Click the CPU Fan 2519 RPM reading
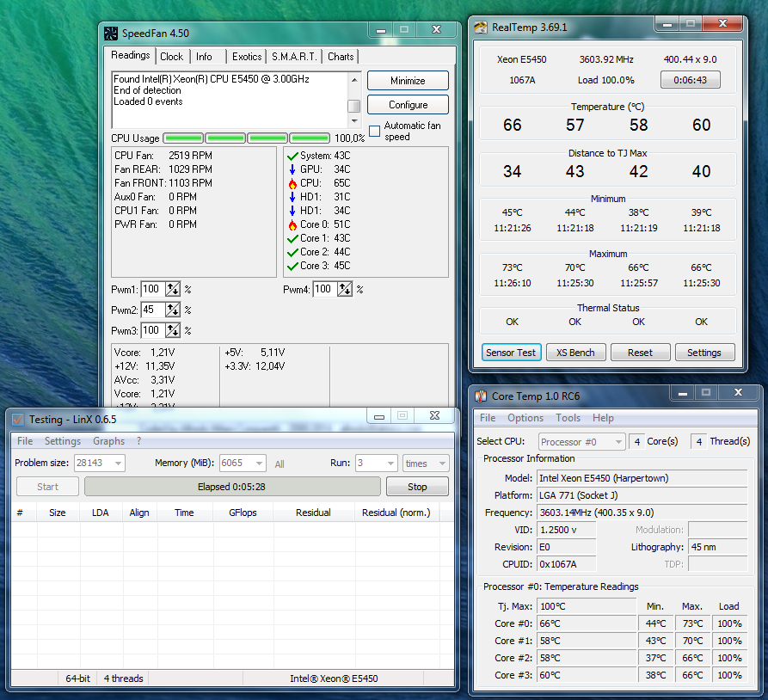The height and width of the screenshot is (700, 768). tap(163, 156)
